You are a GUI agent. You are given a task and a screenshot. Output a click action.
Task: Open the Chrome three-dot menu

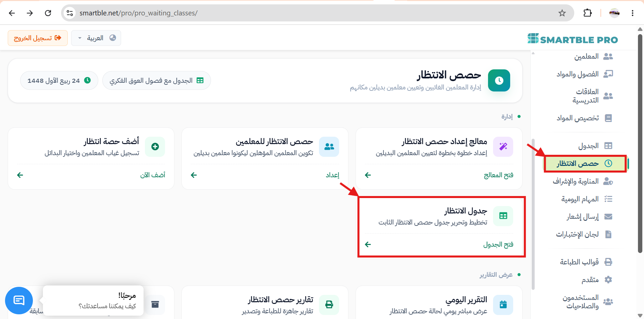pyautogui.click(x=633, y=13)
